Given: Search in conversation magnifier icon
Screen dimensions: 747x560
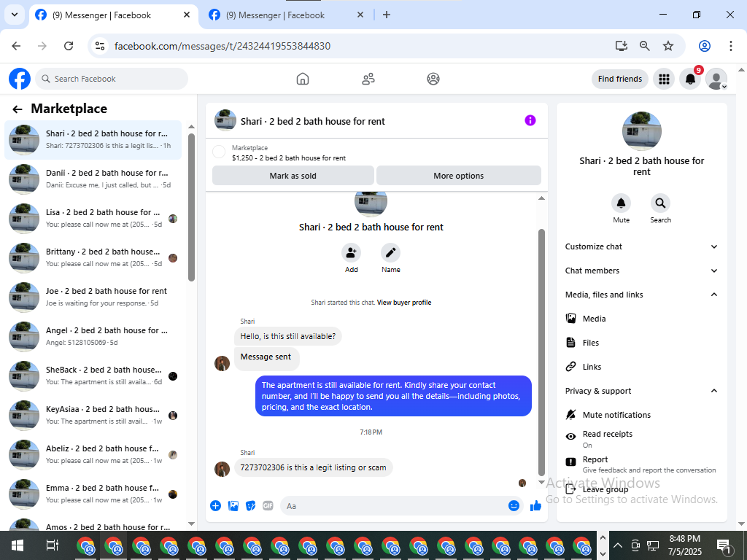Looking at the screenshot, I should coord(660,203).
